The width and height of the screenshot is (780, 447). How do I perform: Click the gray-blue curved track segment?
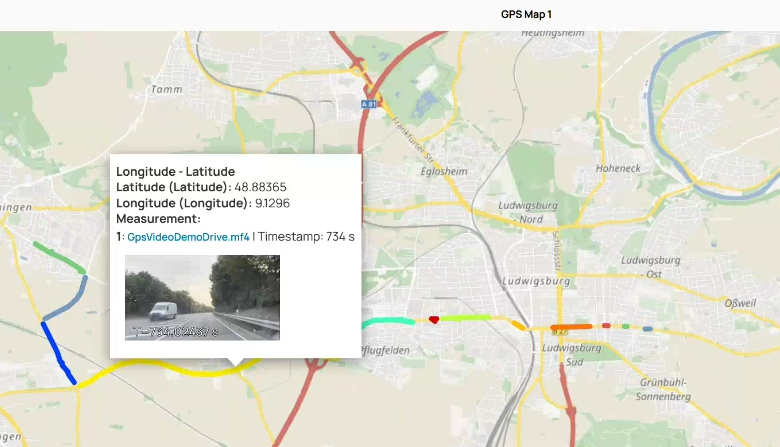(67, 300)
